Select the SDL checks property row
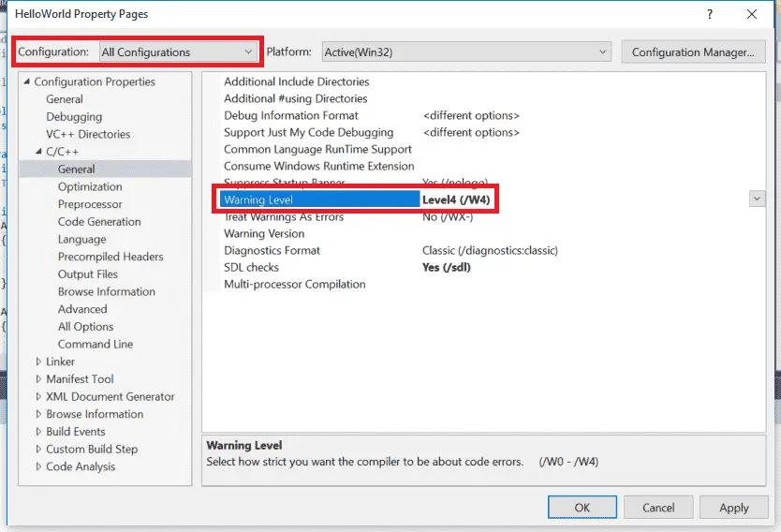The height and width of the screenshot is (532, 781). click(x=251, y=268)
